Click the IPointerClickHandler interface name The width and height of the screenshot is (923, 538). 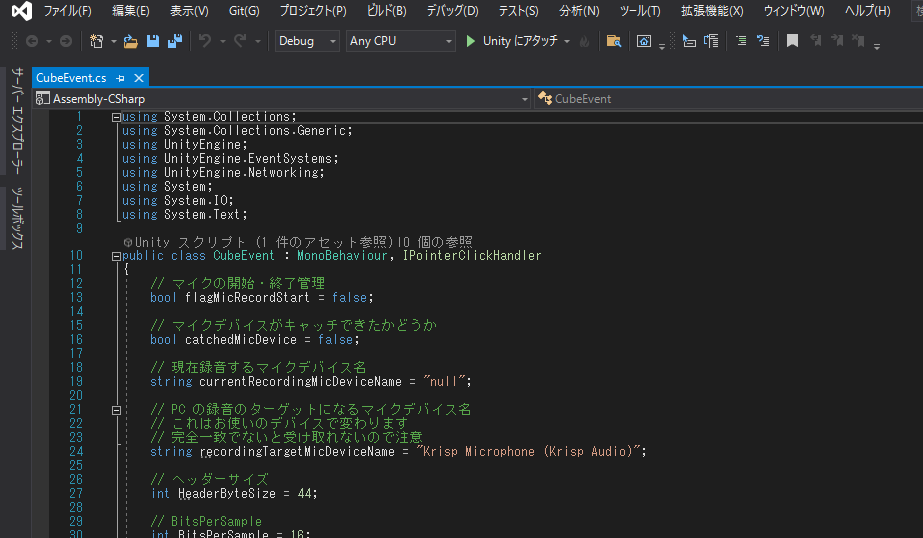[472, 255]
